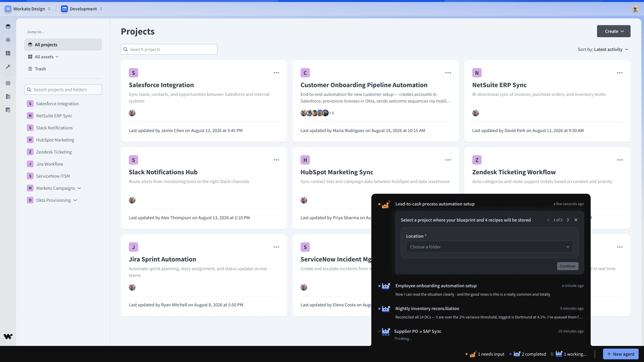Viewport: 644px width, 362px height.
Task: Open the Create dropdown button
Action: pyautogui.click(x=613, y=31)
